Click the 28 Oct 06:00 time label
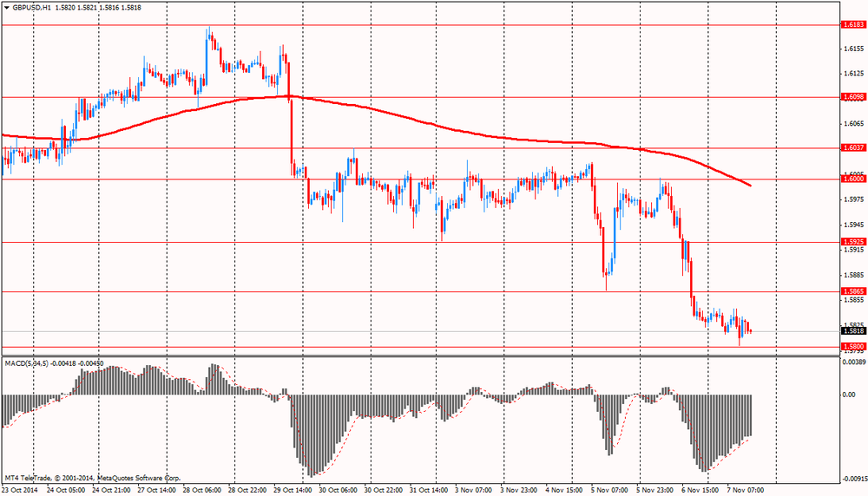The height and width of the screenshot is (496, 868). 202,490
